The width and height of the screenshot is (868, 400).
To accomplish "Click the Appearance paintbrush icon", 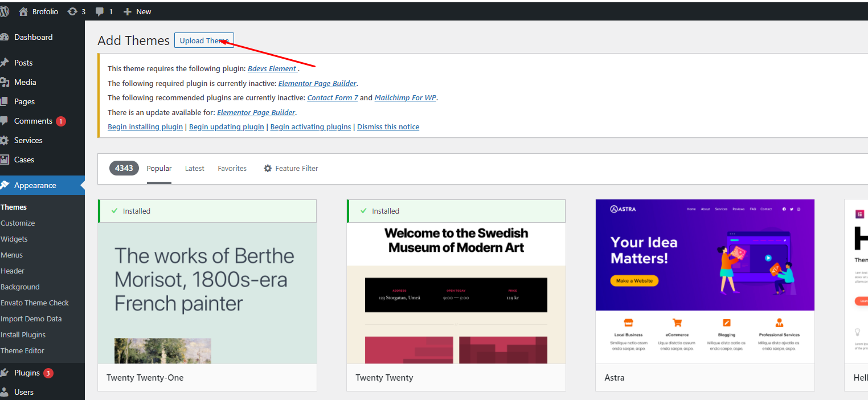I will (x=5, y=185).
